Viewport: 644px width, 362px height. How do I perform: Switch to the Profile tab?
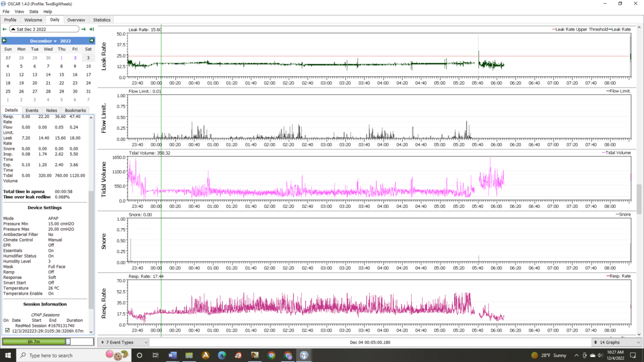pos(10,20)
